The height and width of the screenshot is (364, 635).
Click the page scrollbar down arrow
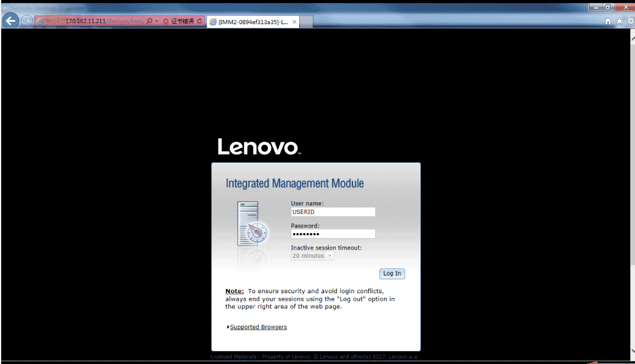point(632,351)
